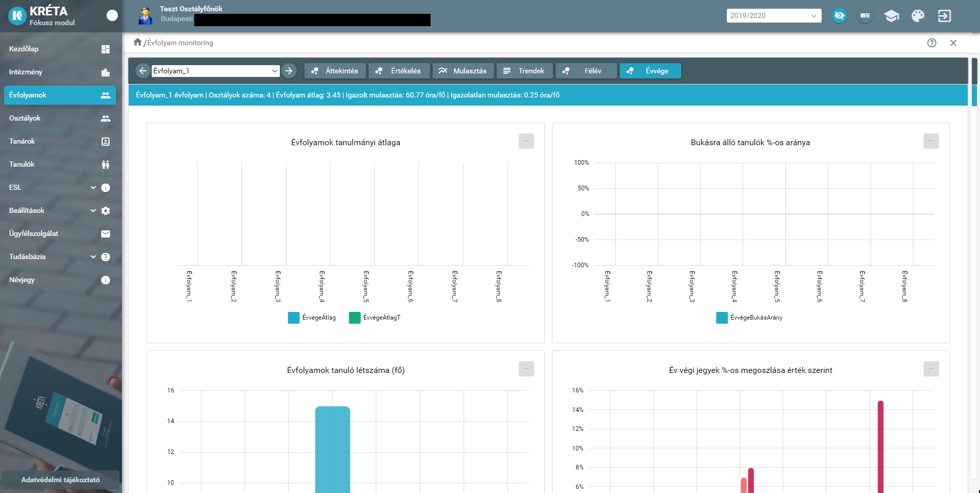Open the 2019/2020 school year dropdown
Image resolution: width=980 pixels, height=493 pixels.
pos(774,16)
